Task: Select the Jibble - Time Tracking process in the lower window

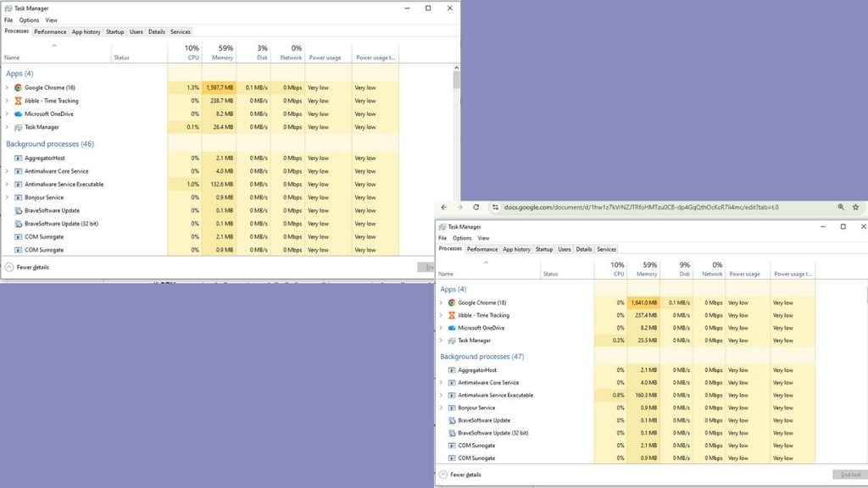Action: tap(625, 315)
